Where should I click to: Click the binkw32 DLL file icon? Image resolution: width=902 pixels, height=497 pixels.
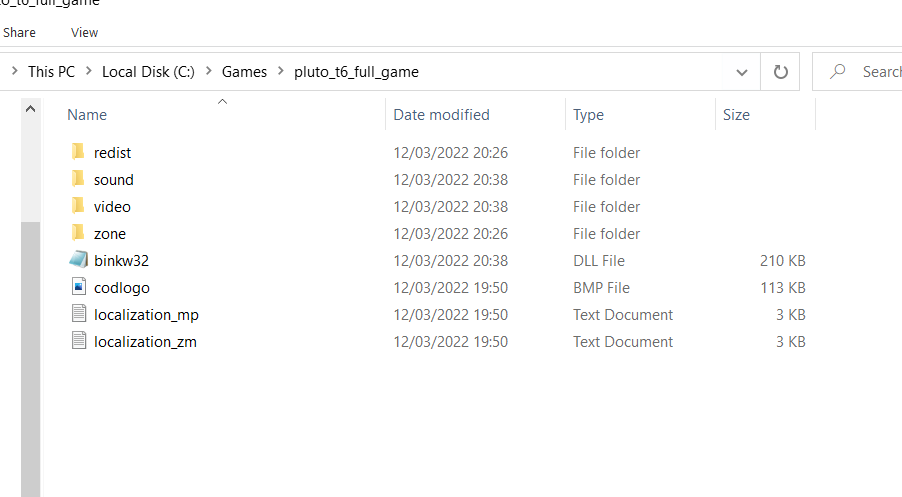point(79,260)
